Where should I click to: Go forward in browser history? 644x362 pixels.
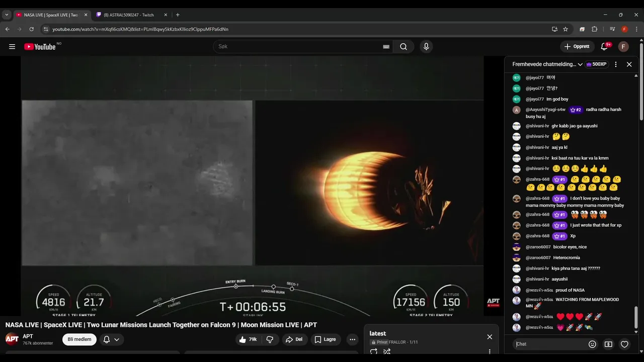[20, 29]
